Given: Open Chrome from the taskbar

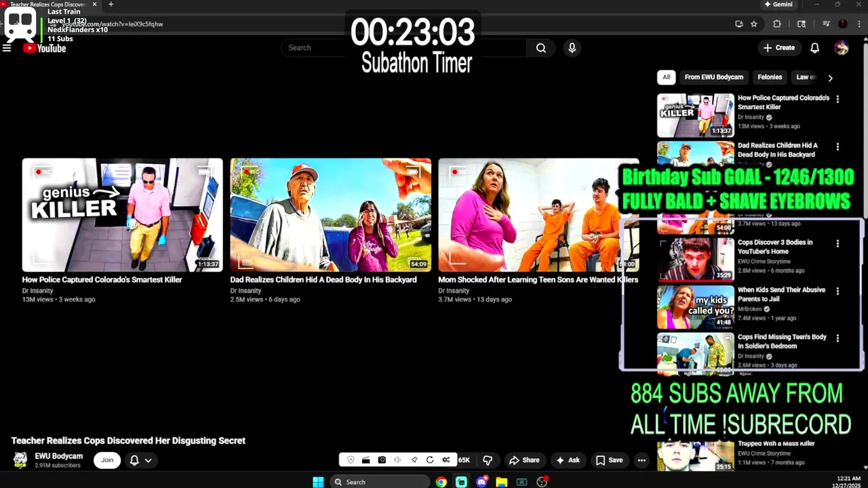Looking at the screenshot, I should tap(441, 482).
